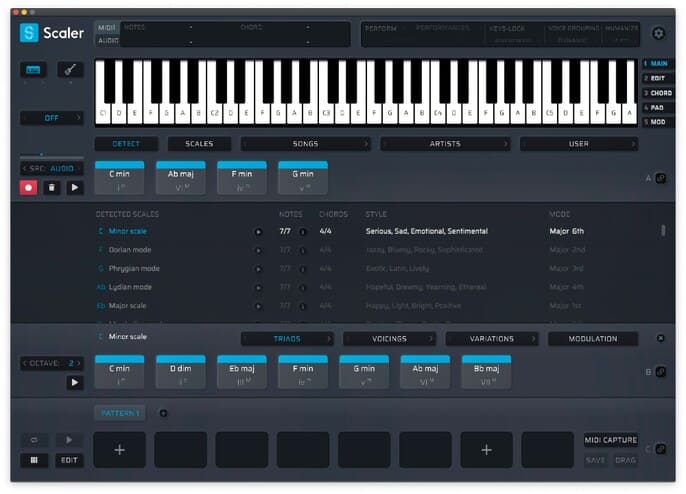Click the MIDI Capture button
The image size is (686, 494).
[611, 440]
